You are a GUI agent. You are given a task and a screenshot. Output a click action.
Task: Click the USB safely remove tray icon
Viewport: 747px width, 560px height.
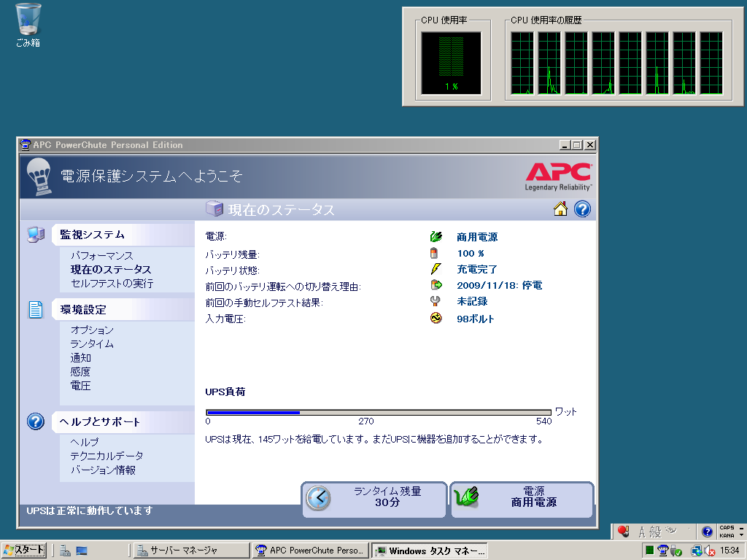click(x=676, y=551)
